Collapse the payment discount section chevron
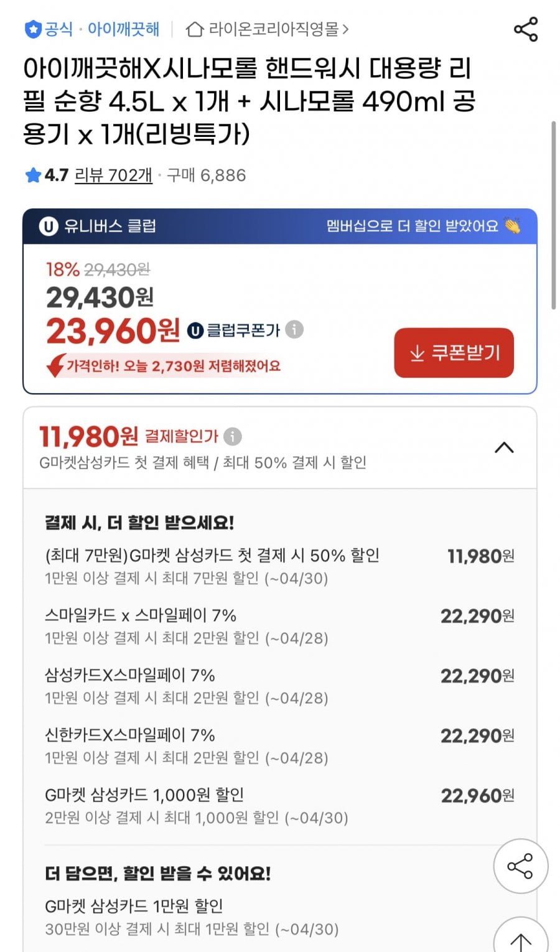Image resolution: width=560 pixels, height=952 pixels. (x=504, y=447)
